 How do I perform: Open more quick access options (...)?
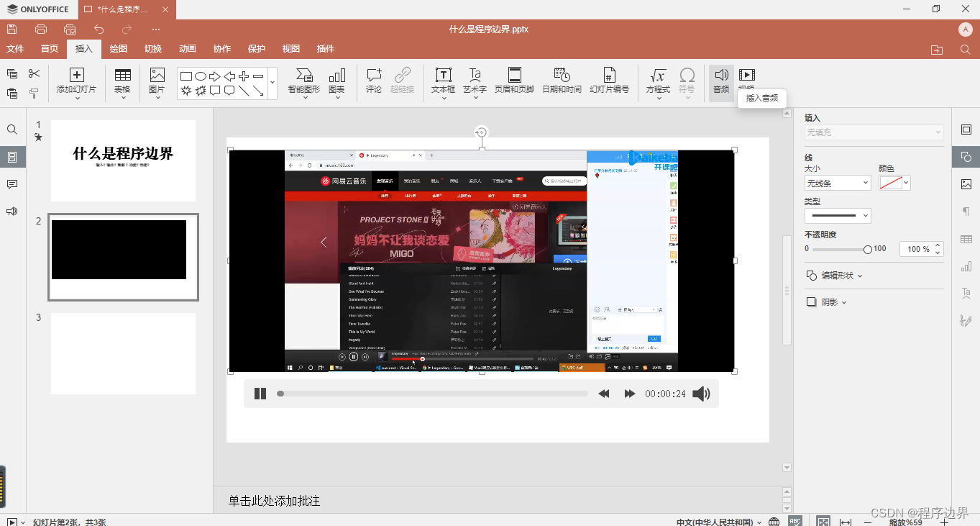[x=156, y=30]
